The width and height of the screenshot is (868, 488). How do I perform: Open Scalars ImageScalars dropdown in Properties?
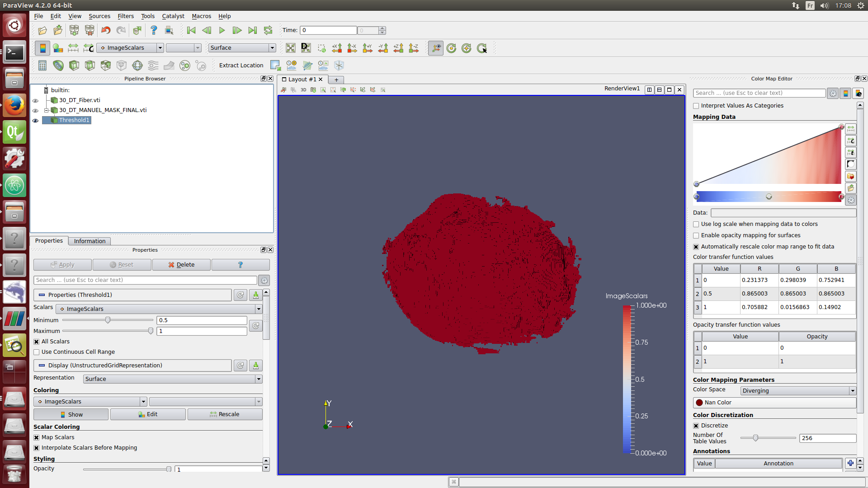tap(159, 309)
